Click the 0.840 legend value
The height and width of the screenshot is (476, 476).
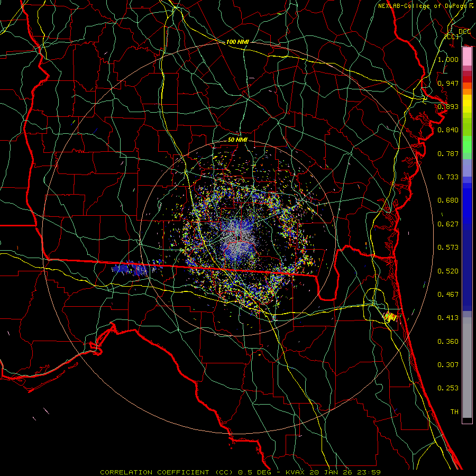(x=448, y=130)
